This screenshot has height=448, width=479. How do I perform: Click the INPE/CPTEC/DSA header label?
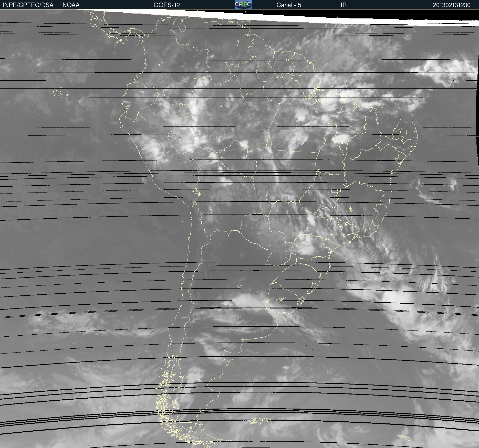pos(28,5)
